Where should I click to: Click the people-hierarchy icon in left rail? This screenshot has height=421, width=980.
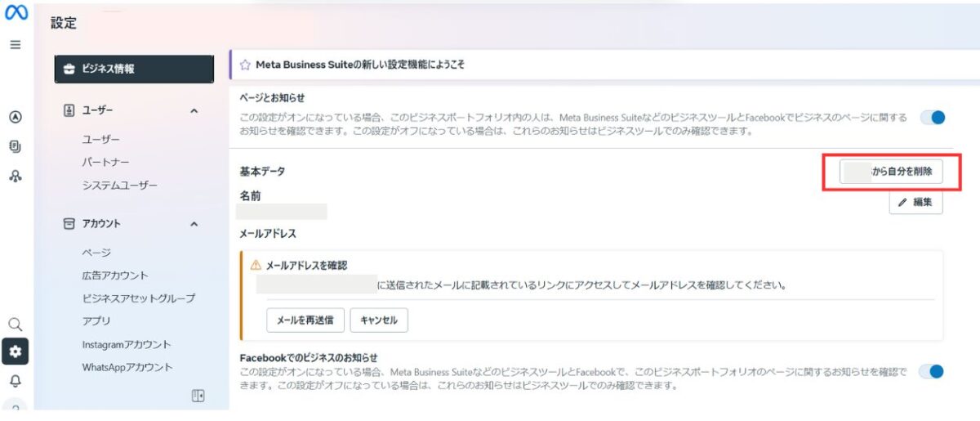pos(16,175)
